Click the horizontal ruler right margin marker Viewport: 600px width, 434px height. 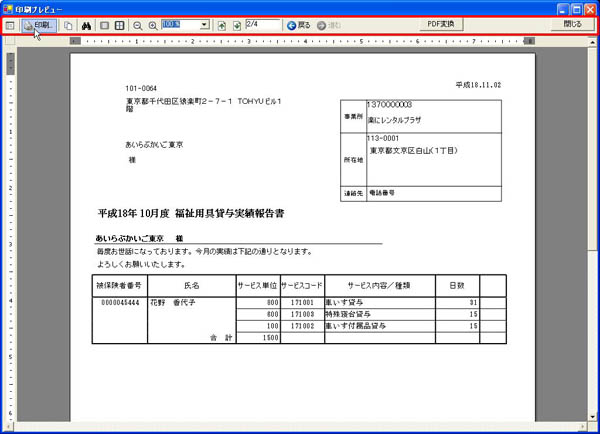click(x=529, y=41)
